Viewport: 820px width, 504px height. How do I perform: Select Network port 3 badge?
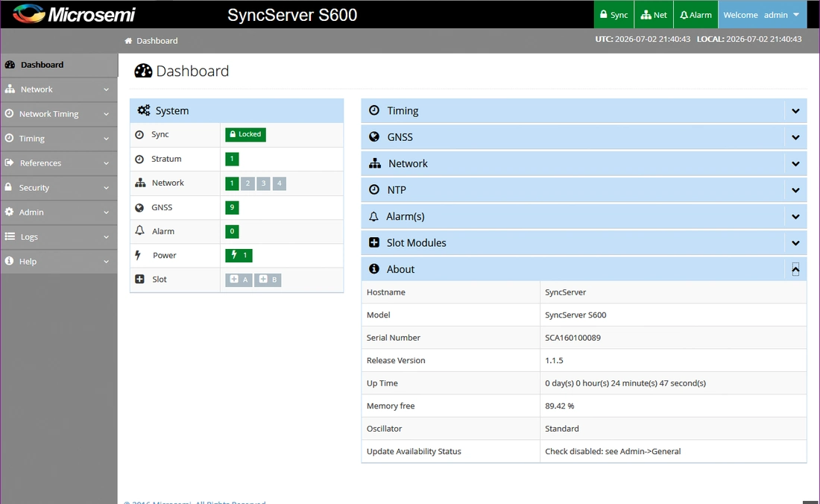coord(264,183)
